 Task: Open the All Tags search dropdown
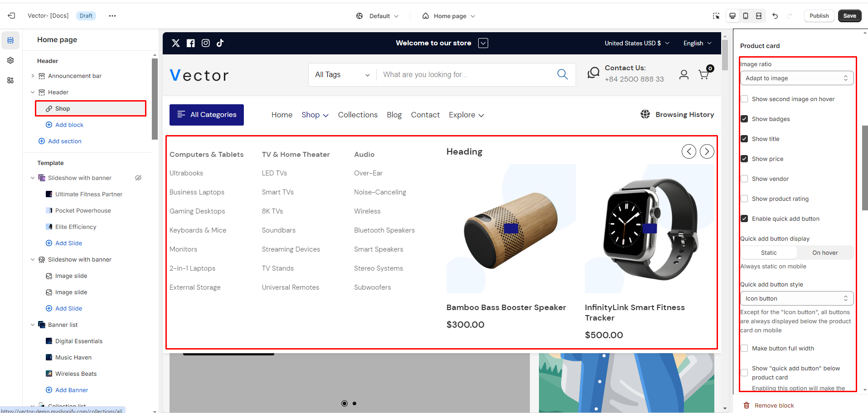pyautogui.click(x=342, y=75)
